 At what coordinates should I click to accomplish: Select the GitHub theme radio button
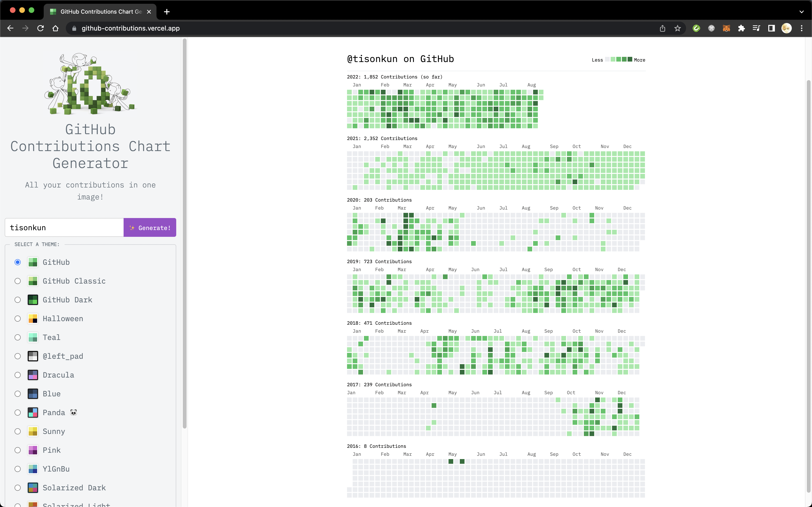coord(18,262)
